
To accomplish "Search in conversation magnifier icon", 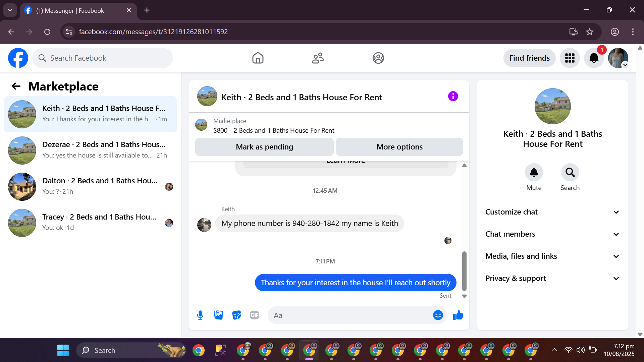I will pos(570,173).
